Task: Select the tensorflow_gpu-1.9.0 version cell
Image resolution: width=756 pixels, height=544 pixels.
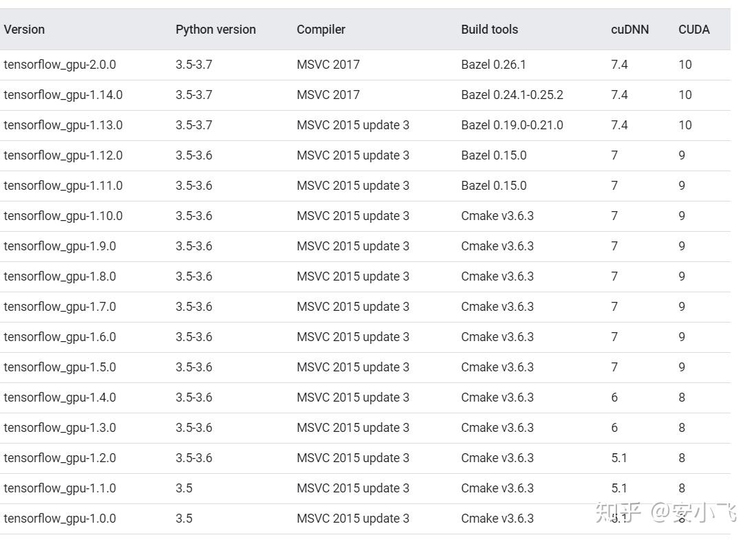Action: click(x=60, y=246)
